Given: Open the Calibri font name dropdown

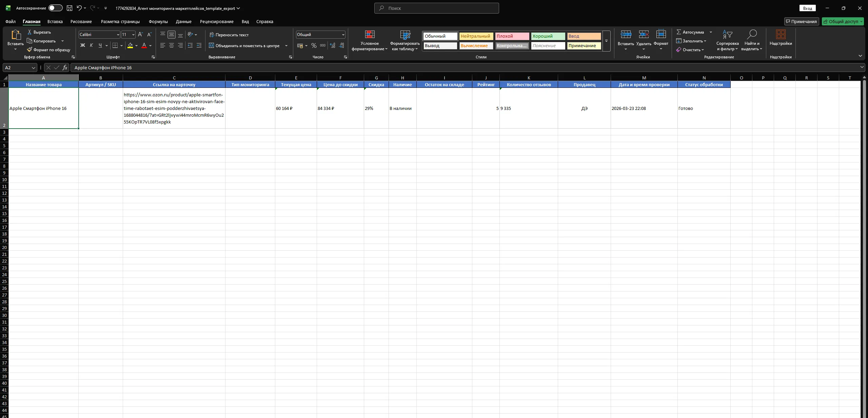Looking at the screenshot, I should 118,35.
